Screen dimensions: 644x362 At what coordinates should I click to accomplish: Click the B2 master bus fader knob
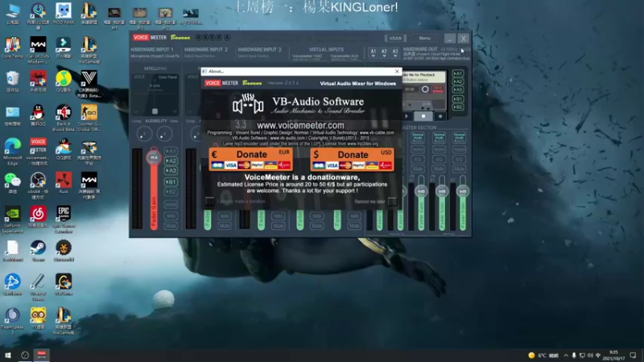click(x=462, y=191)
